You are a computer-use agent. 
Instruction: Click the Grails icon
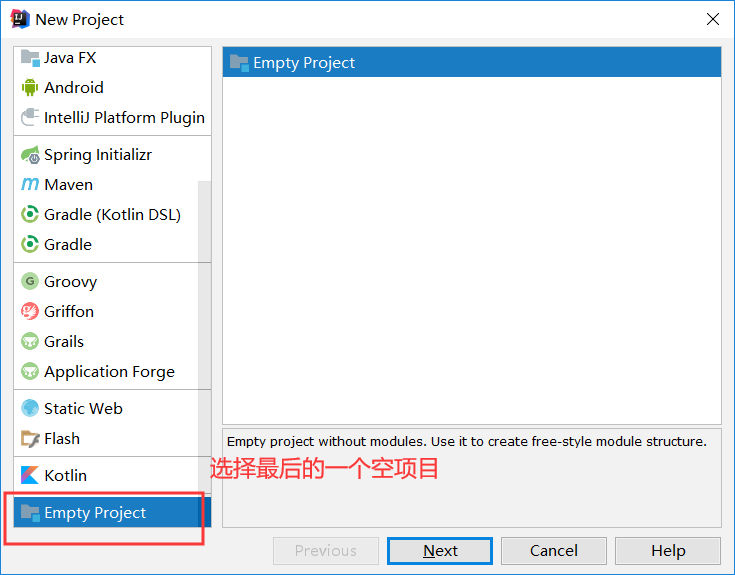(x=30, y=341)
